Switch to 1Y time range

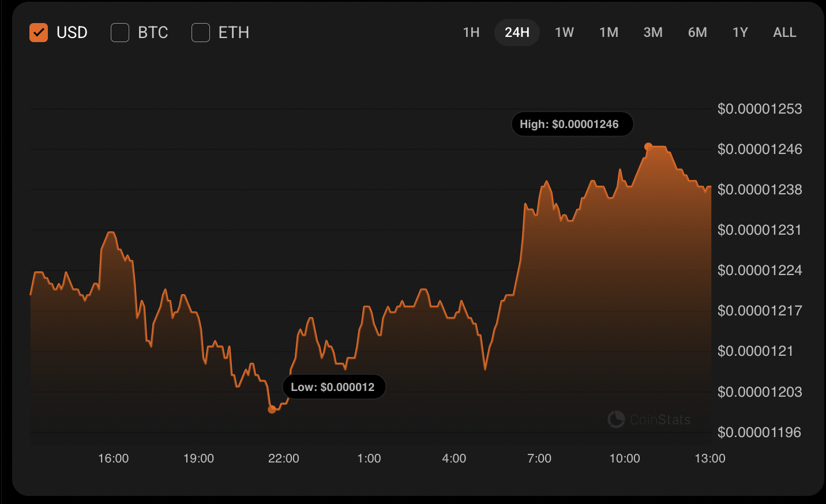click(x=740, y=32)
